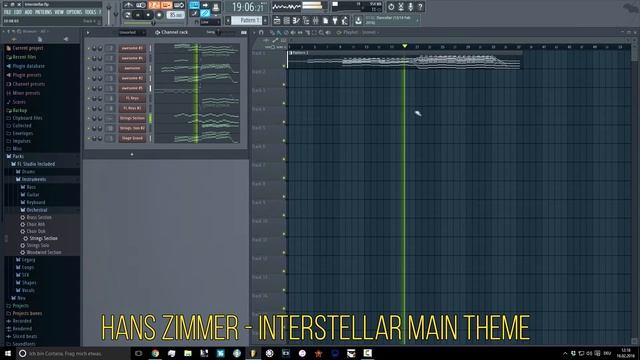Open the OPTIONS menu
The height and width of the screenshot is (360, 640).
(74, 12)
